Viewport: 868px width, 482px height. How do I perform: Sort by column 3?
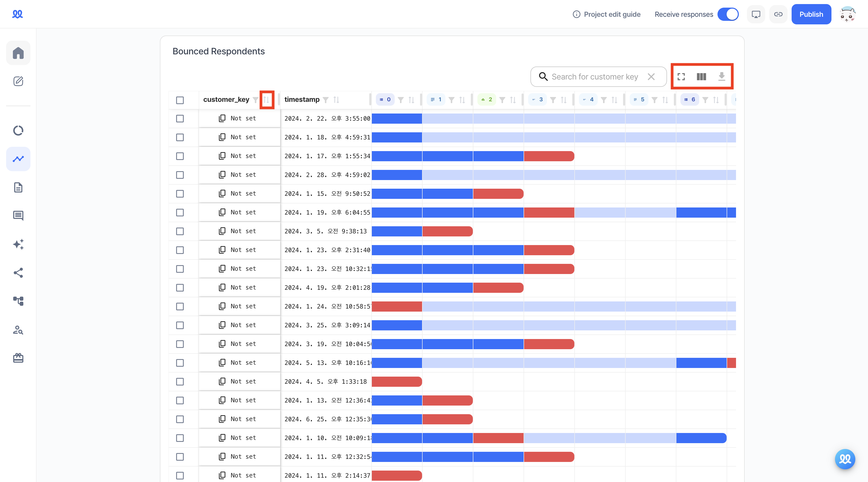[564, 100]
